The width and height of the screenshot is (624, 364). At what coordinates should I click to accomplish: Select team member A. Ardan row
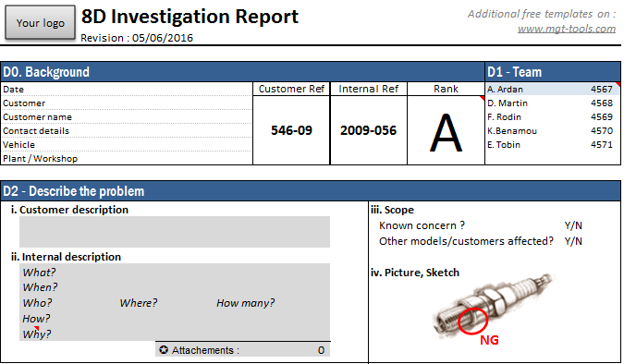553,89
